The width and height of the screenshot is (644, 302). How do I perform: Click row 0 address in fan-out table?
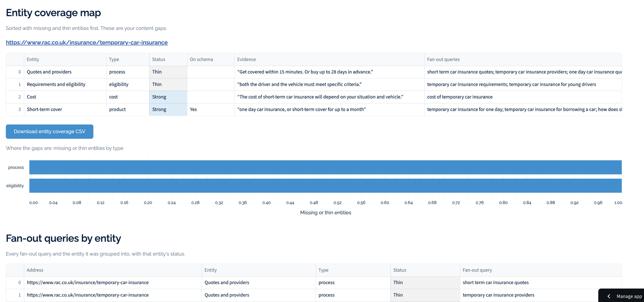point(113,283)
